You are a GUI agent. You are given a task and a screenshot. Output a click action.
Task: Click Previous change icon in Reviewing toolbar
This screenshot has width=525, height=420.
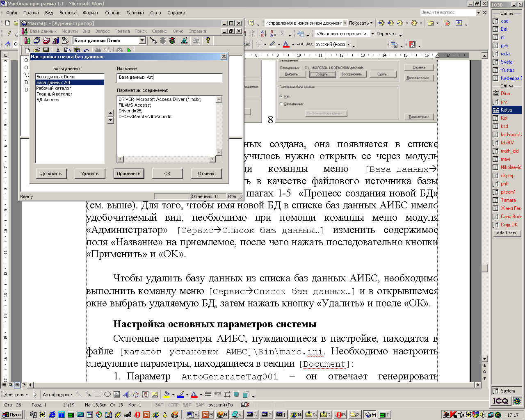click(381, 23)
